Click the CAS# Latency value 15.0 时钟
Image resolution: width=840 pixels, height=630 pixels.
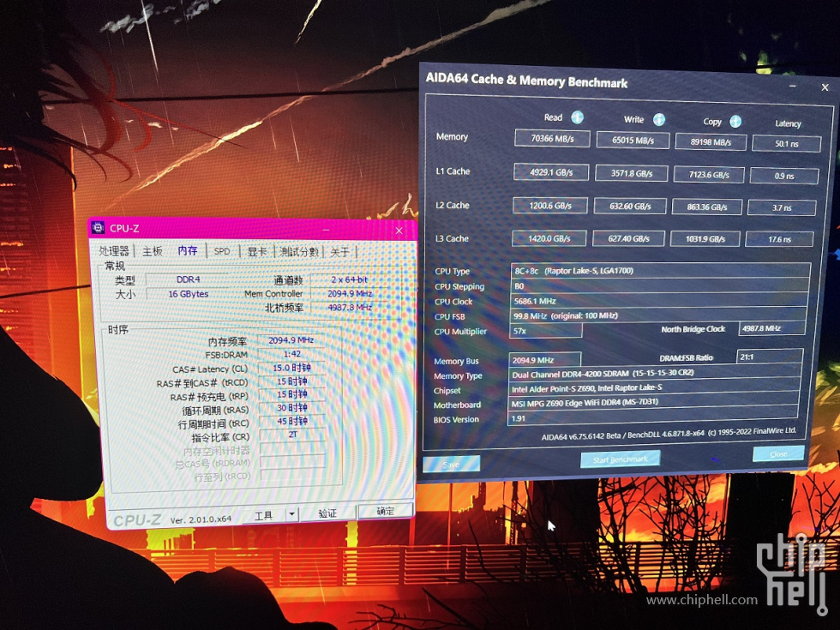tap(291, 368)
